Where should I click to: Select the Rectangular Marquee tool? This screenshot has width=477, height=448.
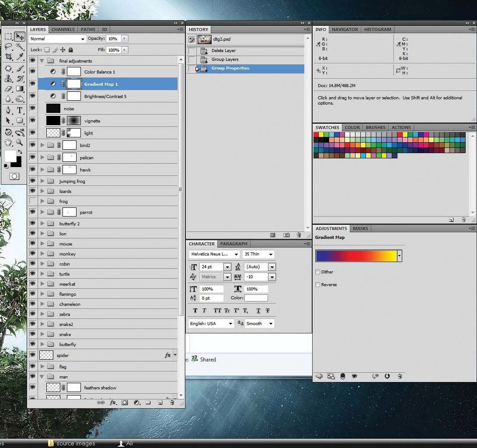(8, 36)
